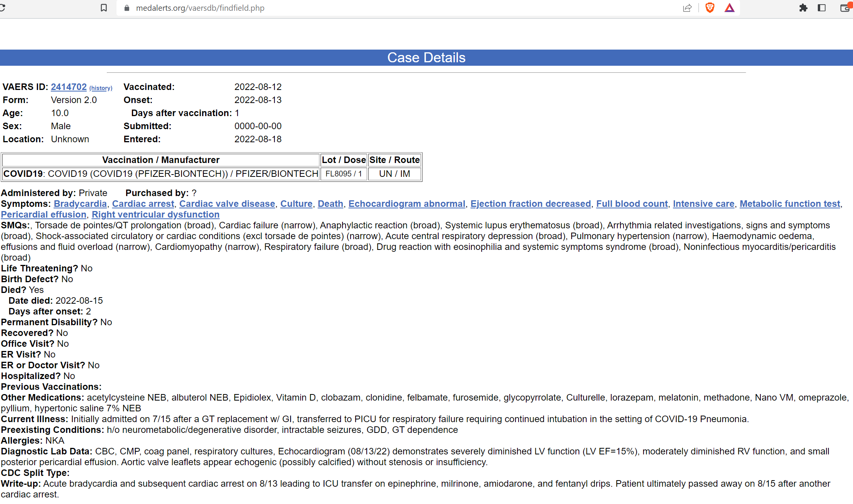Open the extensions puzzle icon
This screenshot has height=504, width=853.
pos(803,8)
